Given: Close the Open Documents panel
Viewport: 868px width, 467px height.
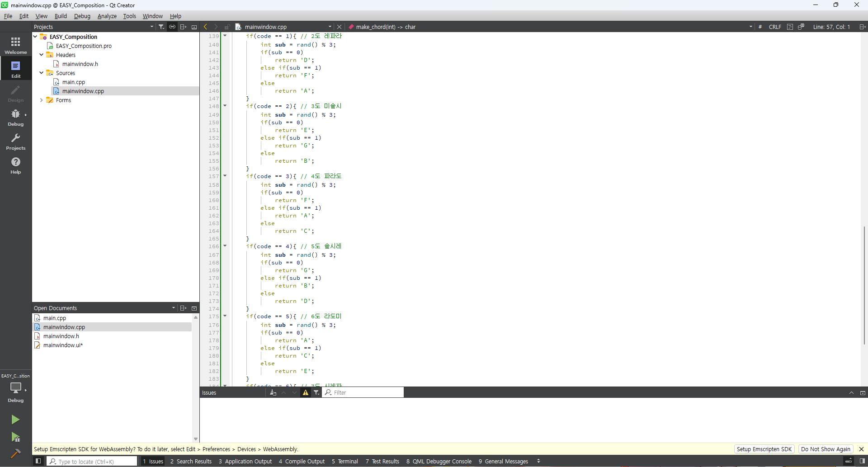Looking at the screenshot, I should [194, 308].
